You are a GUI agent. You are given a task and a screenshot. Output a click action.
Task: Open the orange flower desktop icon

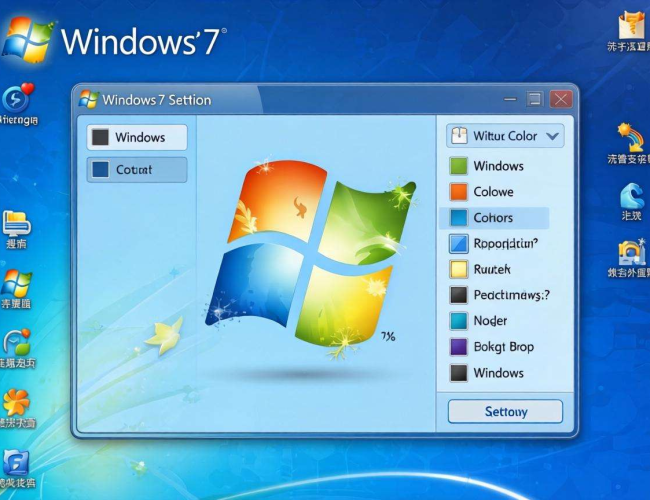pos(16,402)
